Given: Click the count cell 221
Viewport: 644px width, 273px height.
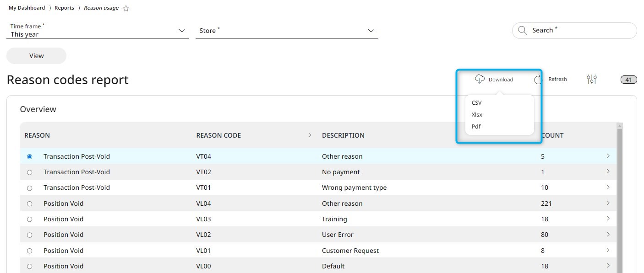Looking at the screenshot, I should (546, 203).
